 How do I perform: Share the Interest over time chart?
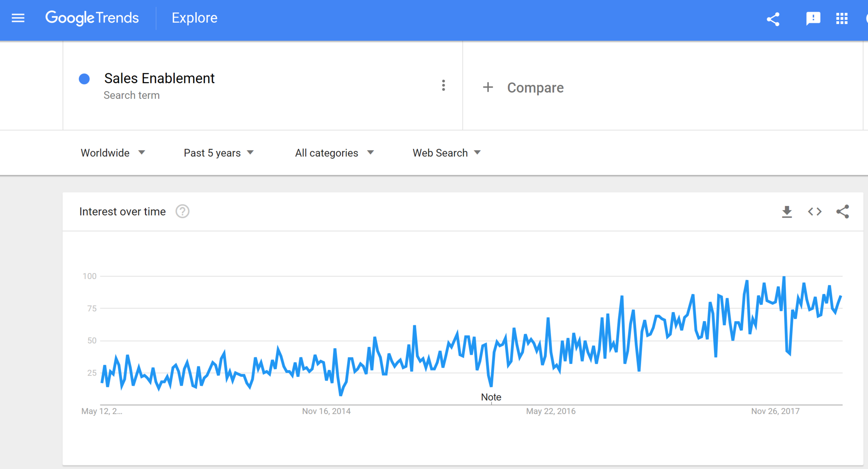click(x=843, y=211)
